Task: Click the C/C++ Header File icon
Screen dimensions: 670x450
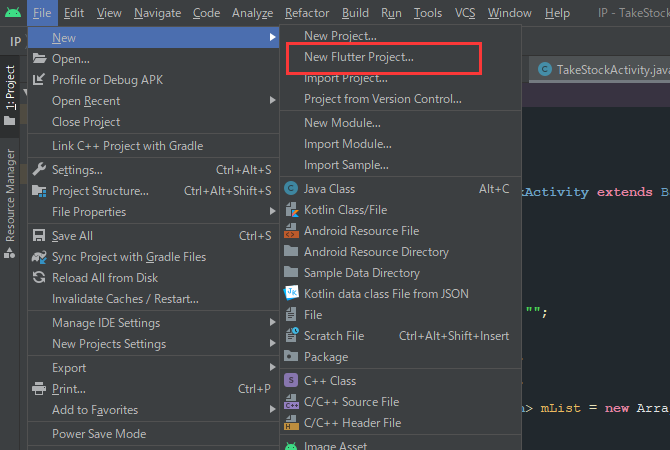Action: pyautogui.click(x=291, y=422)
